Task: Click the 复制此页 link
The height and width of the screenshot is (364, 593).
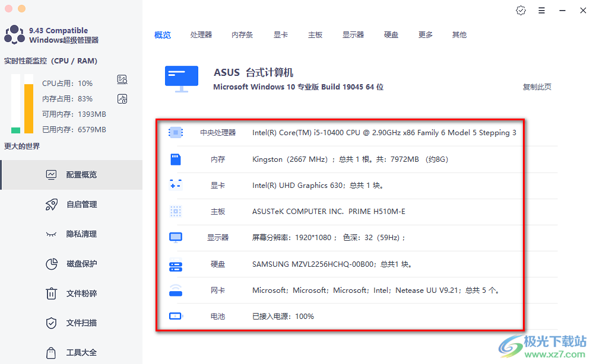Action: pos(537,87)
